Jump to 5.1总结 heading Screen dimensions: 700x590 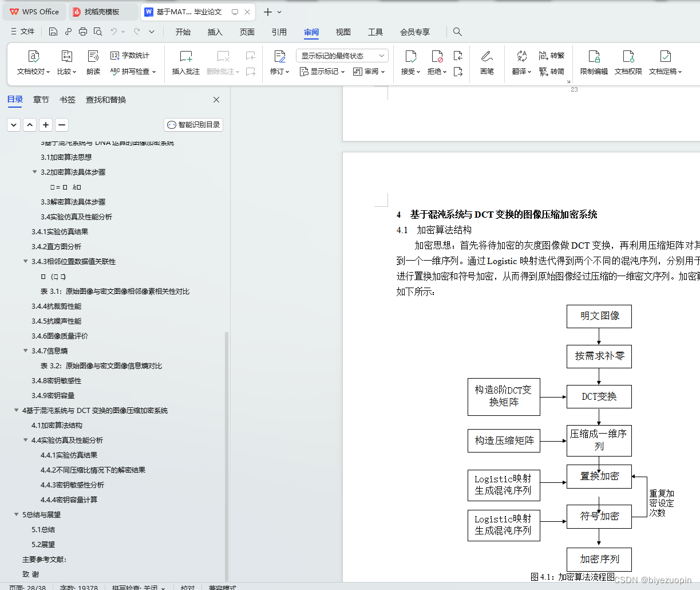43,529
